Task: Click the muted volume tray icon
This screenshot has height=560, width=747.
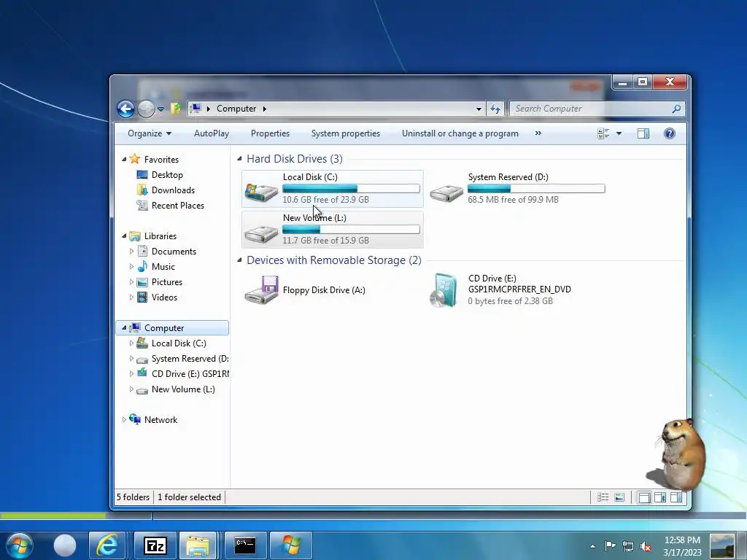Action: (646, 545)
